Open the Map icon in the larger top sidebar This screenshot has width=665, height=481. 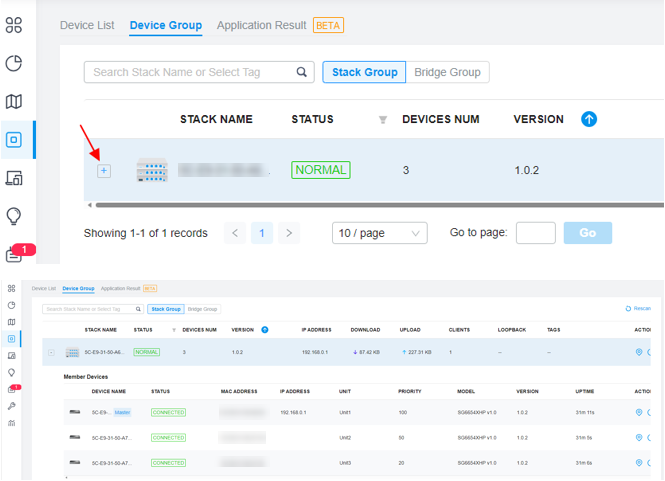[x=14, y=102]
